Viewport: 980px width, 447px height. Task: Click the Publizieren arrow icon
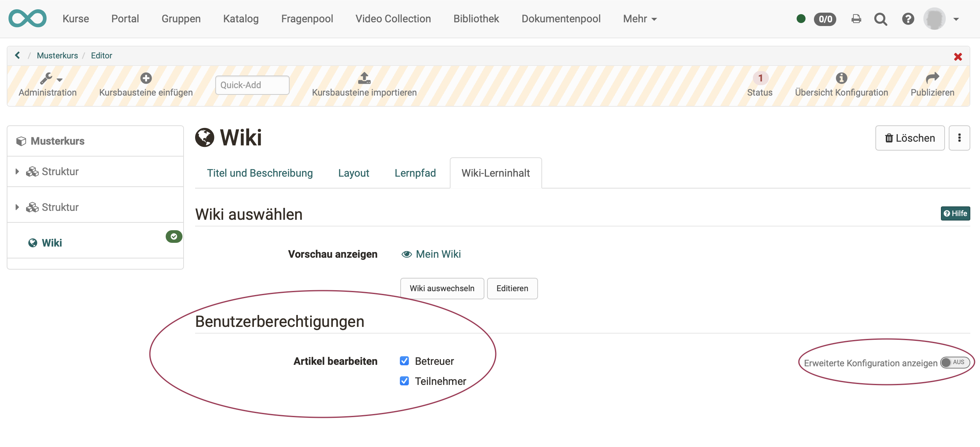pos(932,78)
